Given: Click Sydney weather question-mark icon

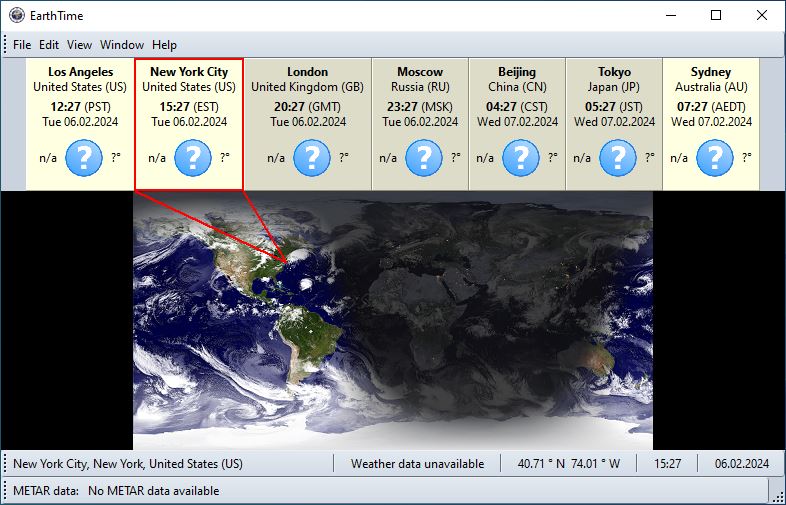Looking at the screenshot, I should click(x=715, y=158).
